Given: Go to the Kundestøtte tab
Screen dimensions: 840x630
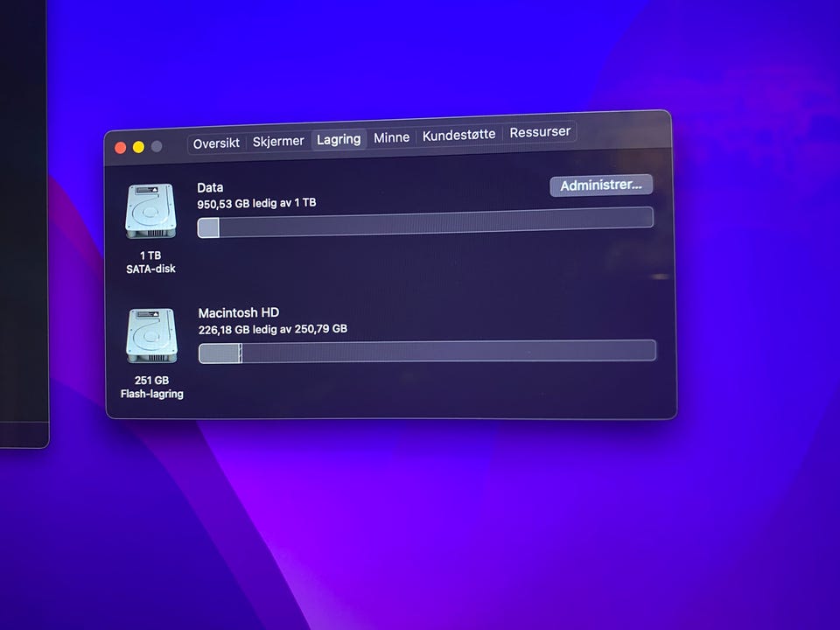Looking at the screenshot, I should click(x=459, y=135).
